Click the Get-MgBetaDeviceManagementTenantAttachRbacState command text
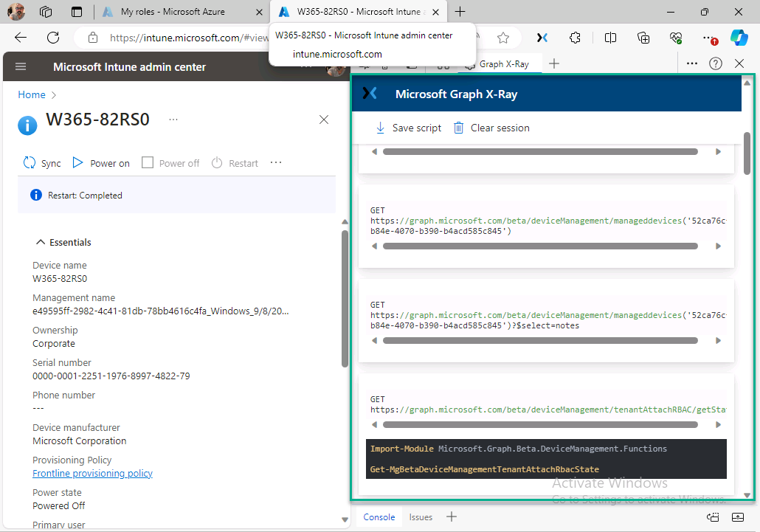This screenshot has height=532, width=760. (x=485, y=469)
